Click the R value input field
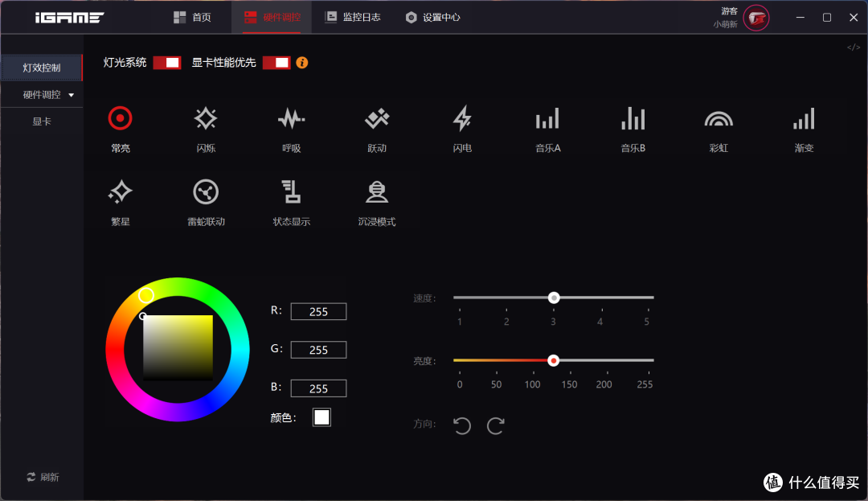The width and height of the screenshot is (868, 501). pos(318,312)
